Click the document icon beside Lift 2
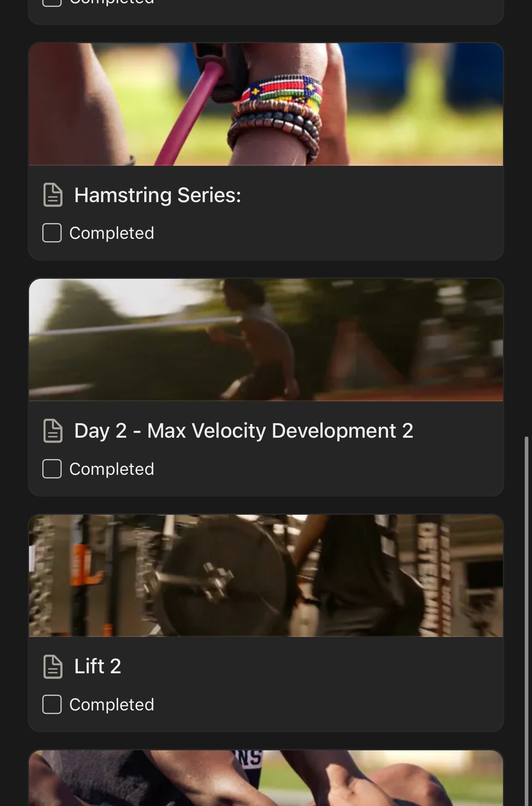The image size is (532, 806). pyautogui.click(x=53, y=666)
